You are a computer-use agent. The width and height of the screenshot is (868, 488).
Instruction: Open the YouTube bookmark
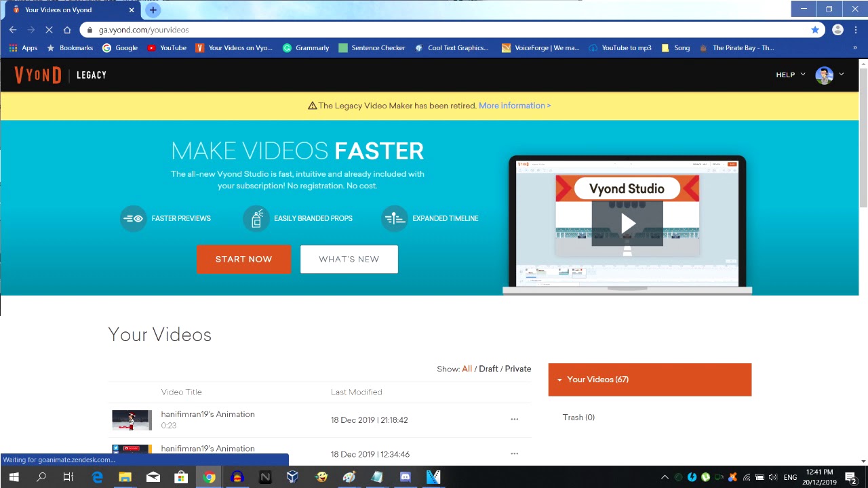pyautogui.click(x=167, y=48)
